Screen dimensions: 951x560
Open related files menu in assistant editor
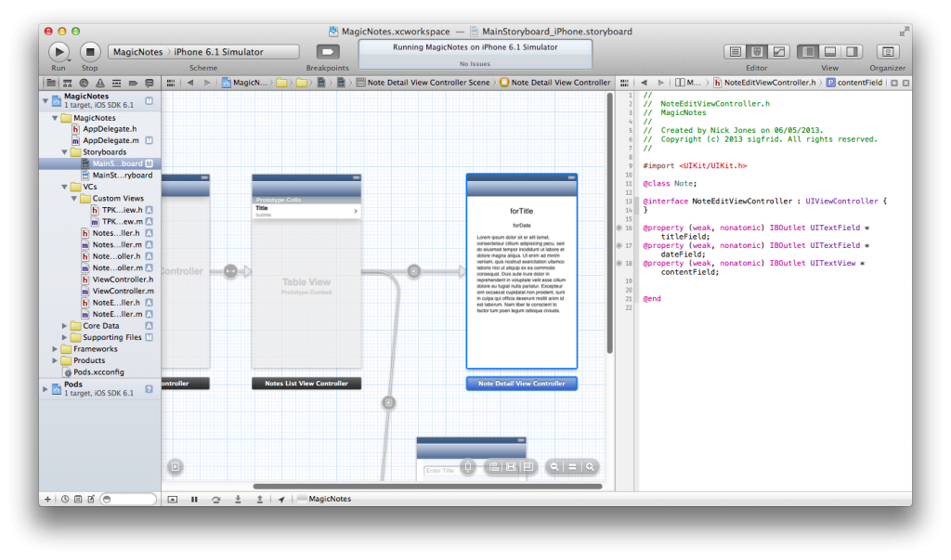pyautogui.click(x=624, y=84)
